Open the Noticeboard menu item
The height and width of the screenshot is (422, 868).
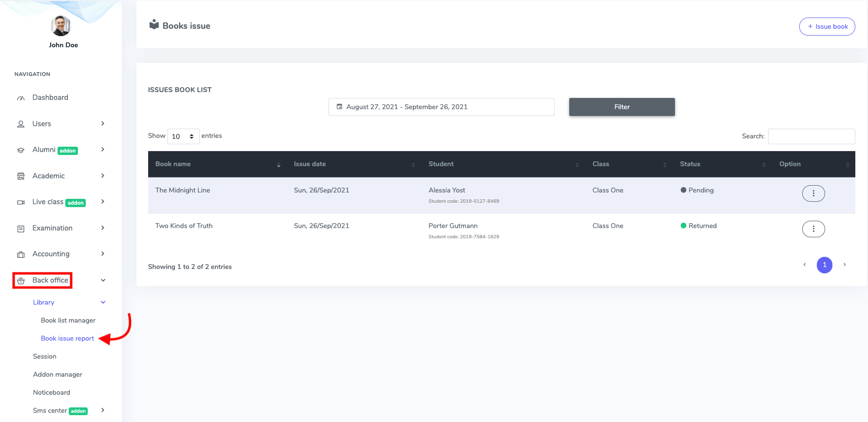click(x=52, y=393)
